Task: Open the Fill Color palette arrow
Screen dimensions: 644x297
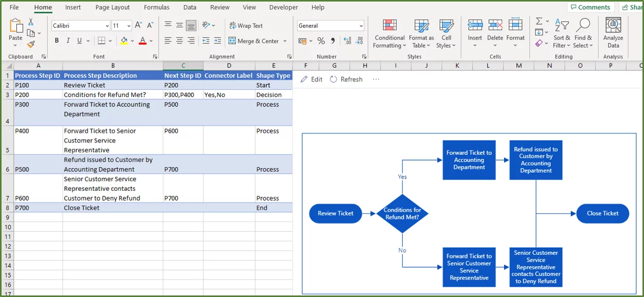Action: (132, 41)
